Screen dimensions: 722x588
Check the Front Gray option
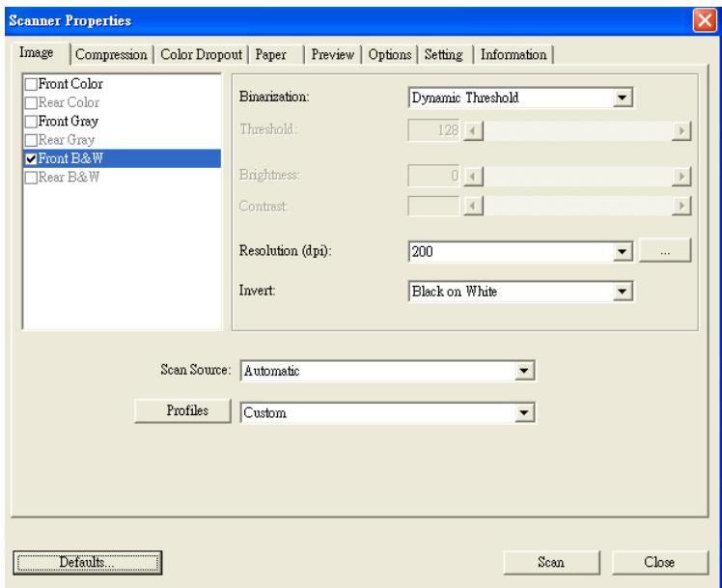coord(29,121)
